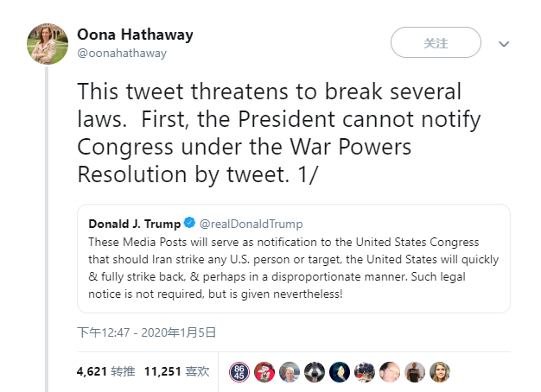Click the dark teal-haired liker avatar
Screen dimensions: 541x392
(340, 372)
